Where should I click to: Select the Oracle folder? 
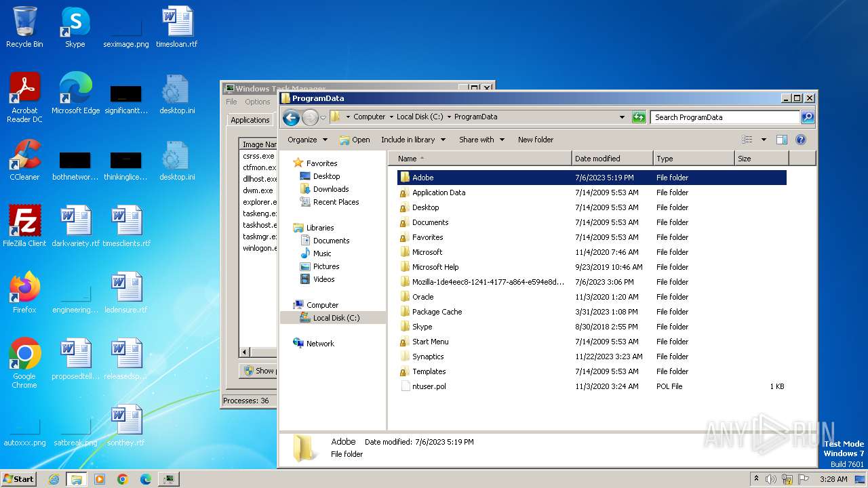point(591,297)
